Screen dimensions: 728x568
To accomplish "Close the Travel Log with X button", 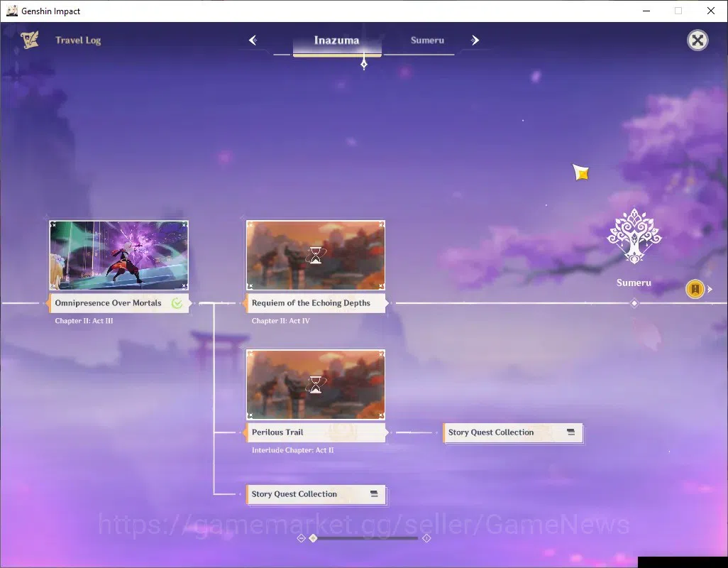I will (x=697, y=40).
